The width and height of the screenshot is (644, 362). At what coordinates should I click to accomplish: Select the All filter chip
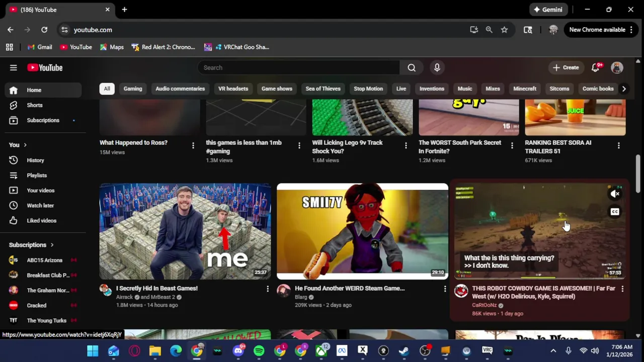[x=107, y=88]
